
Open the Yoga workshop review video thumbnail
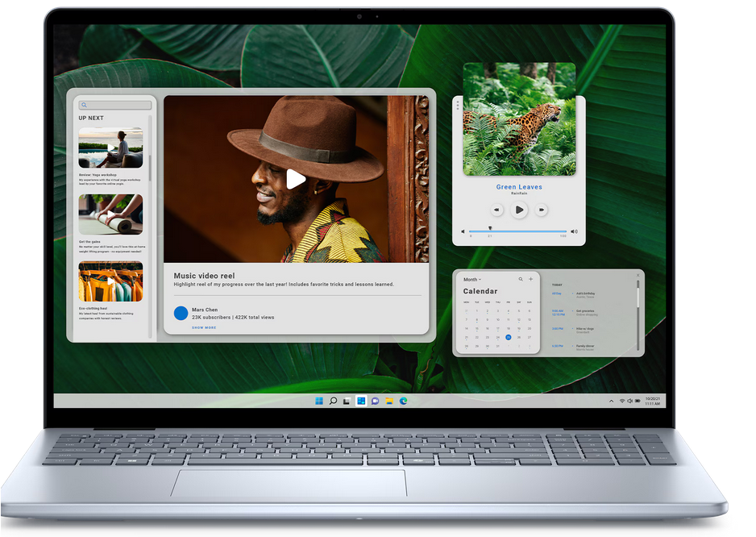pos(110,148)
